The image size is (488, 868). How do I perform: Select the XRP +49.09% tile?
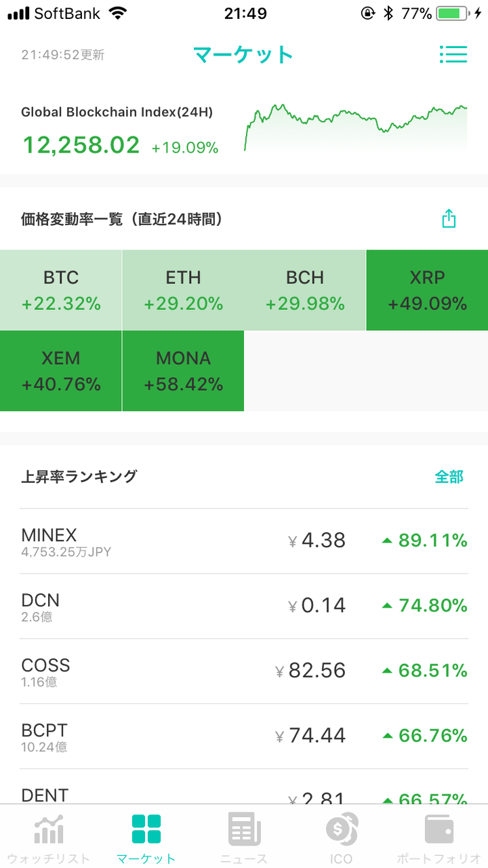(427, 290)
